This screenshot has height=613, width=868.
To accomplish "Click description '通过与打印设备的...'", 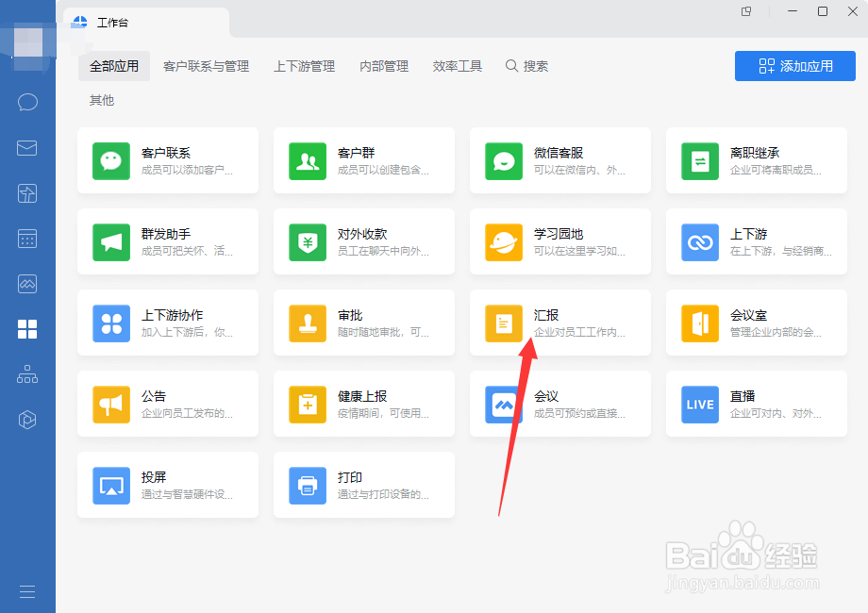I will click(x=383, y=494).
